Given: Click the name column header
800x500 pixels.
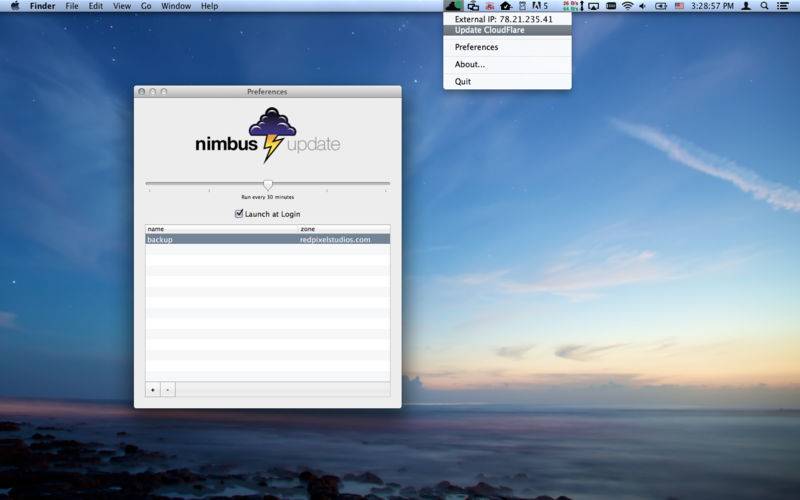Looking at the screenshot, I should click(x=222, y=229).
